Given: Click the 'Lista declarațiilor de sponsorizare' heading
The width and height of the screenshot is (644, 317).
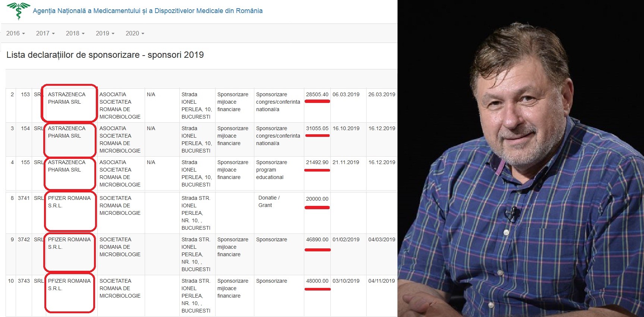Looking at the screenshot, I should [105, 55].
